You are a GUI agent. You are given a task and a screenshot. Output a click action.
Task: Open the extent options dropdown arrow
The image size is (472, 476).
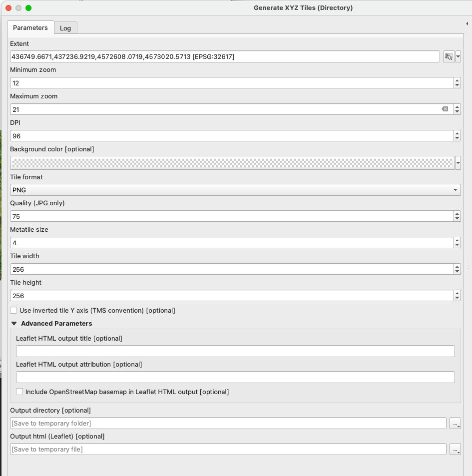pos(458,56)
